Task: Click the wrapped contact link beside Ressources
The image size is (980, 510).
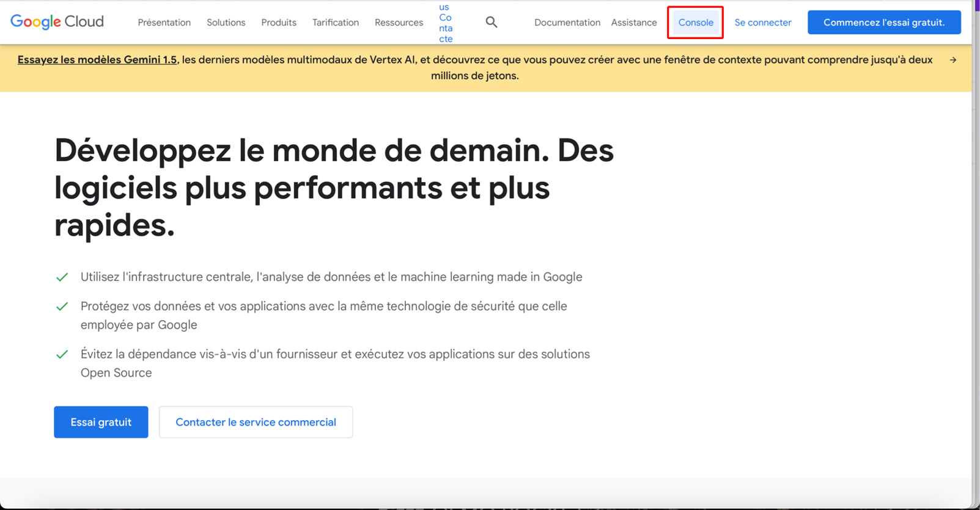Action: tap(446, 23)
